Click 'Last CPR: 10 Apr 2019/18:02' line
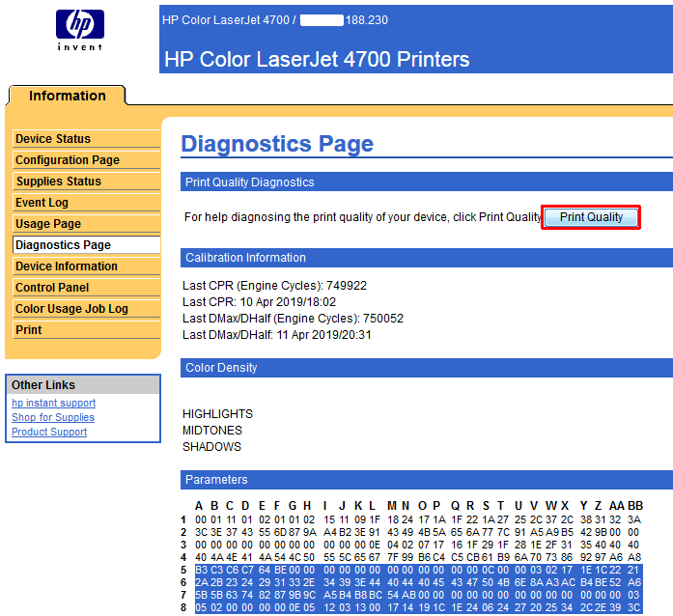 [259, 302]
